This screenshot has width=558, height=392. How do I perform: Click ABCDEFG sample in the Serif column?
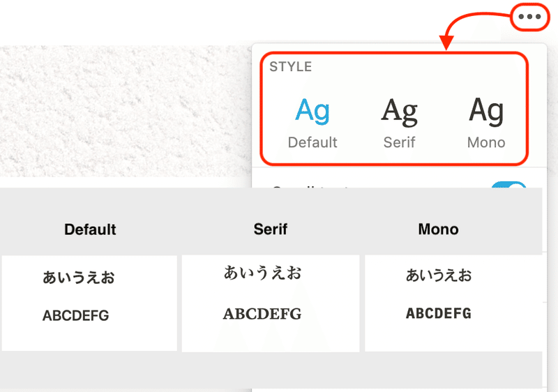pos(262,314)
